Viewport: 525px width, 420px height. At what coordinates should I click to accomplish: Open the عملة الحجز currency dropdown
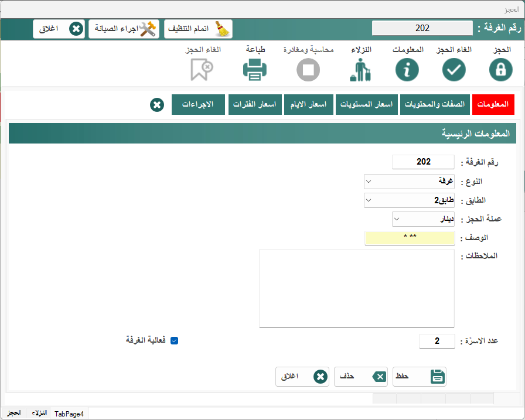(x=397, y=219)
